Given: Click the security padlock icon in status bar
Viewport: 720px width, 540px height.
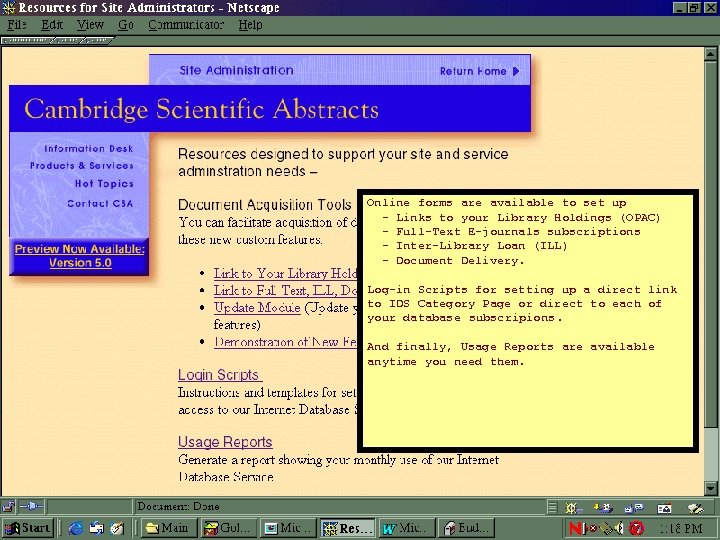Looking at the screenshot, I should coord(8,506).
